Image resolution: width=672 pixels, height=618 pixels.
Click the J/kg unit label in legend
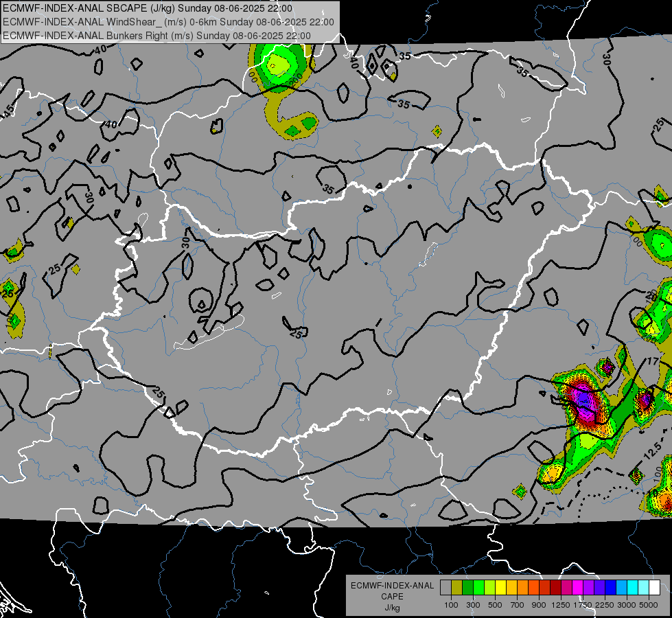point(393,608)
